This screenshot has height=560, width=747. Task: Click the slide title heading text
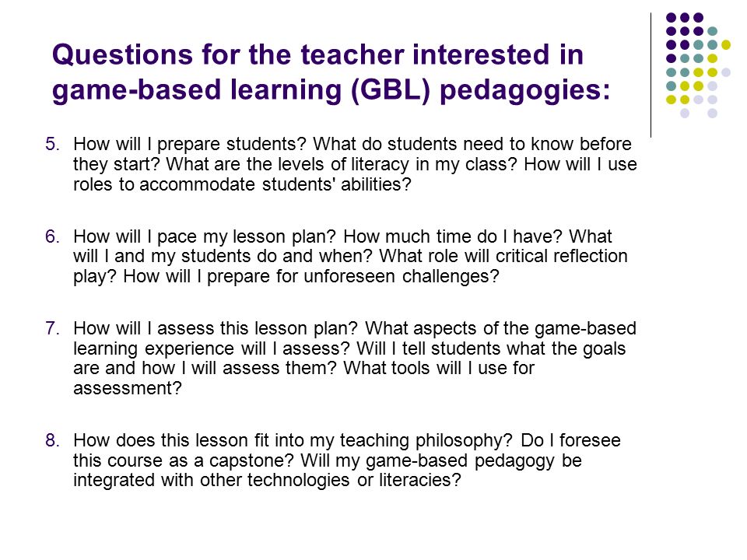[x=331, y=73]
